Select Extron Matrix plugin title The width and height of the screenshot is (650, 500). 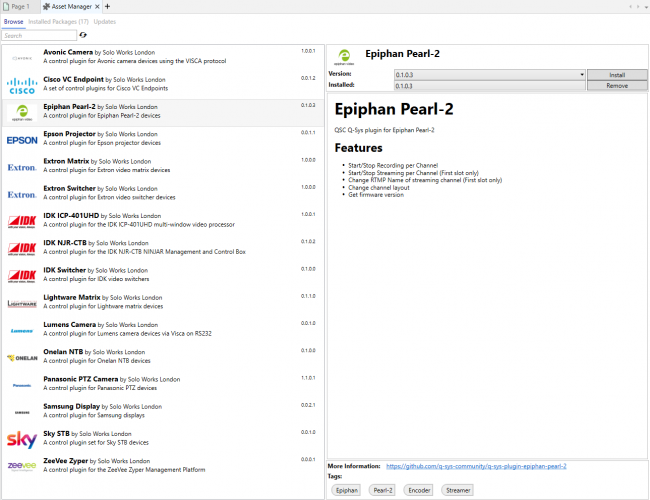click(66, 161)
